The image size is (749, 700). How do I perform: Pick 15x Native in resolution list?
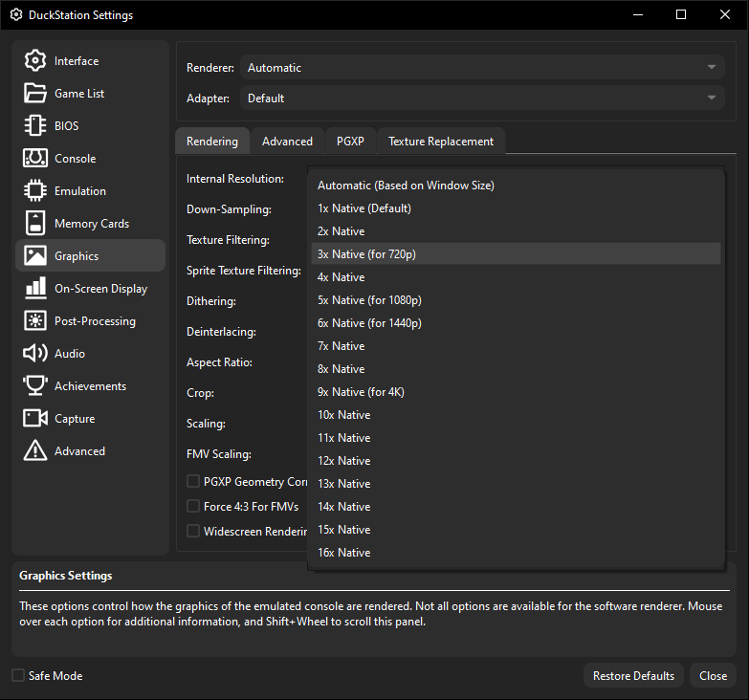[516, 529]
